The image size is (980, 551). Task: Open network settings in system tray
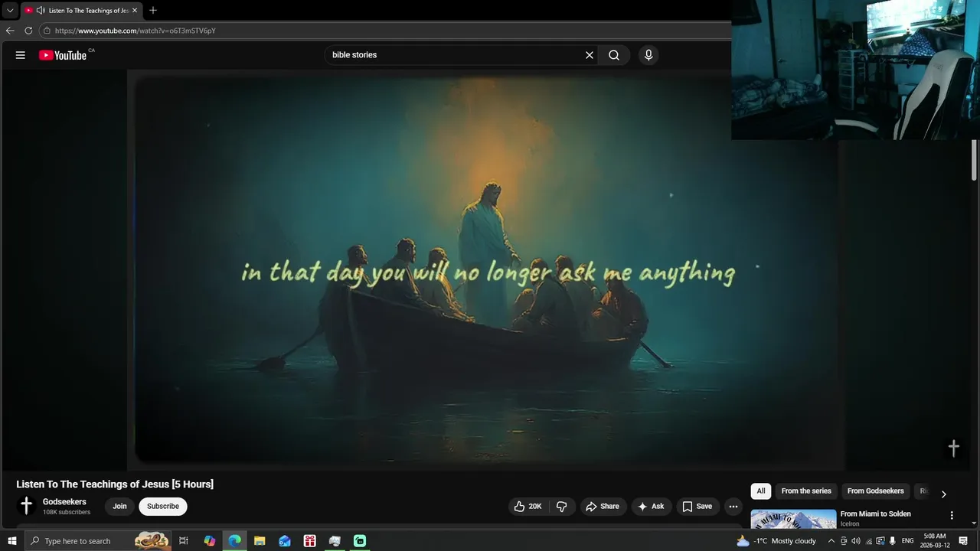click(x=869, y=541)
